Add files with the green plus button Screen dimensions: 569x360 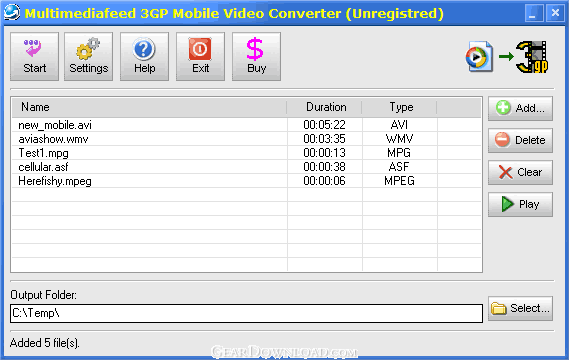(x=520, y=108)
